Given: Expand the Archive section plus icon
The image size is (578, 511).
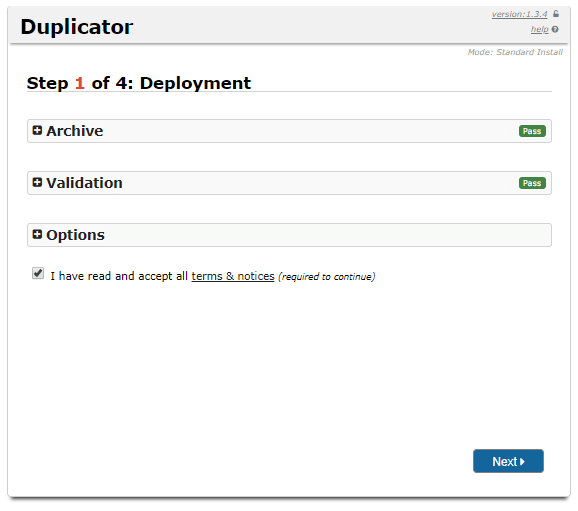Looking at the screenshot, I should pyautogui.click(x=37, y=130).
